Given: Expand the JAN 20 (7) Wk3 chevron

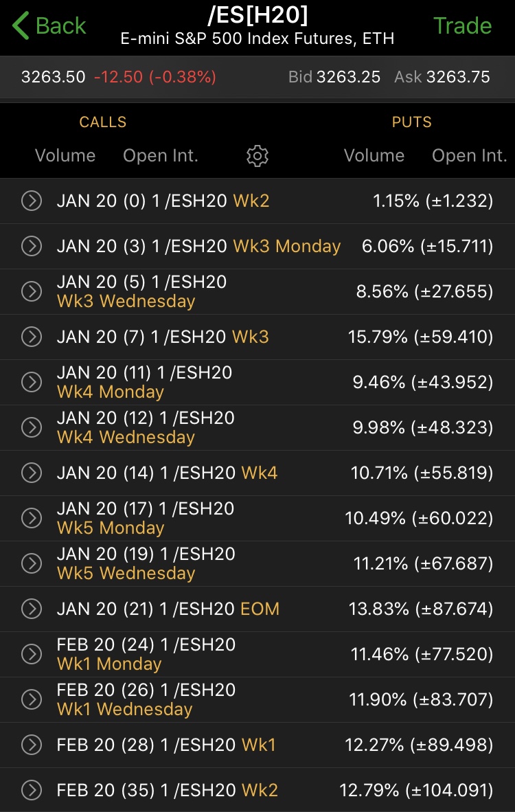Looking at the screenshot, I should 32,337.
